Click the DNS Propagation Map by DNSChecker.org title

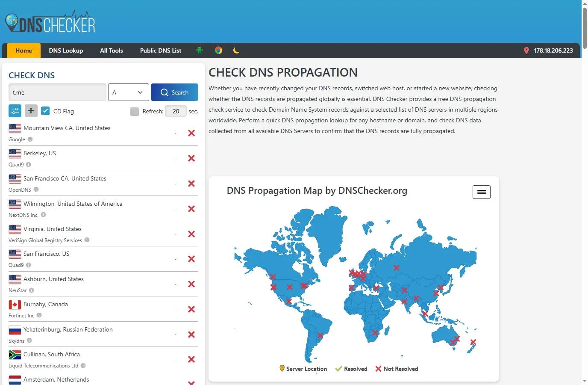coord(317,191)
